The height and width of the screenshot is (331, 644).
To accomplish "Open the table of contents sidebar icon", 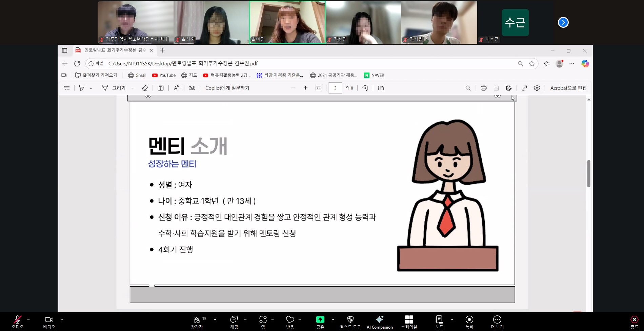I will tap(67, 88).
